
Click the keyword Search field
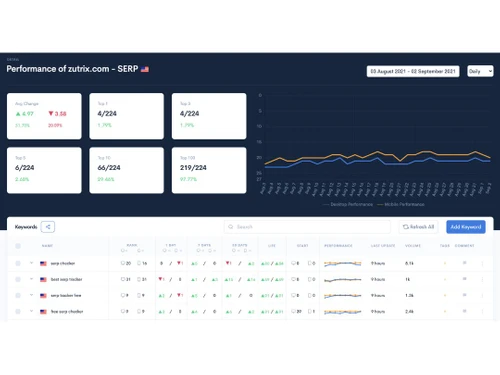coord(307,227)
